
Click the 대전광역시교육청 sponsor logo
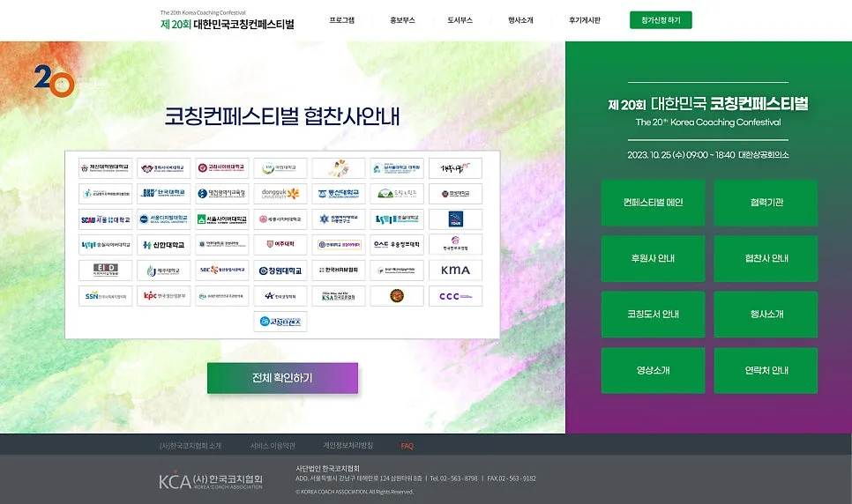click(222, 193)
